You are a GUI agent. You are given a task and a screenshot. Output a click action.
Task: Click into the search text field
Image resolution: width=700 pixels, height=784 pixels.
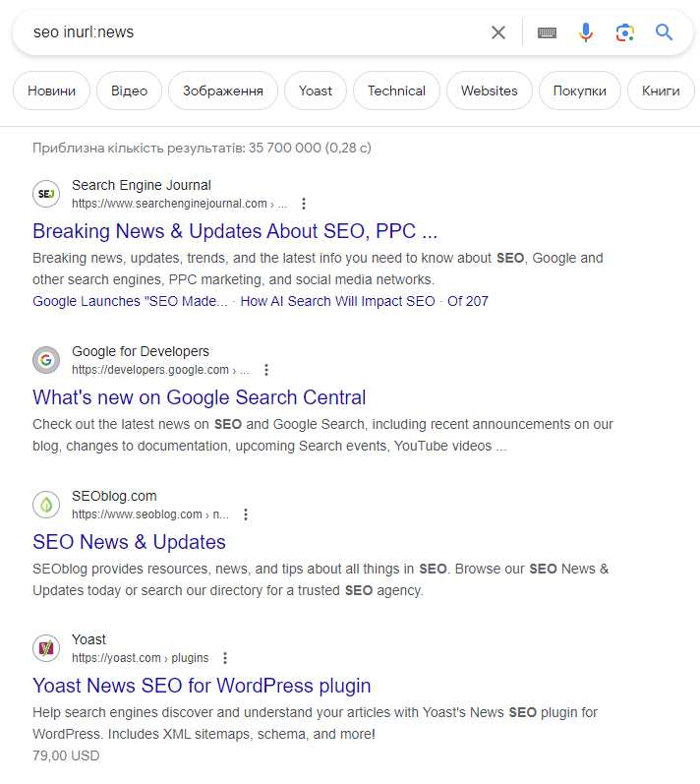(x=246, y=32)
